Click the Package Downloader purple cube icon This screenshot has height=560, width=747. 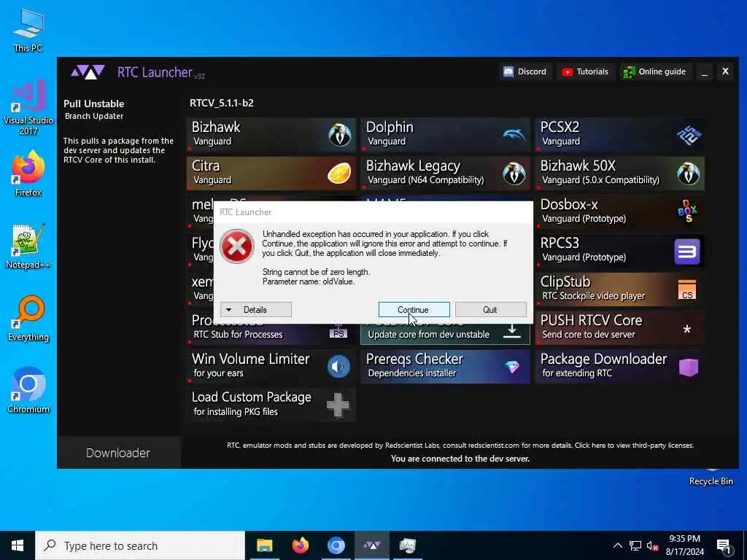pos(689,367)
